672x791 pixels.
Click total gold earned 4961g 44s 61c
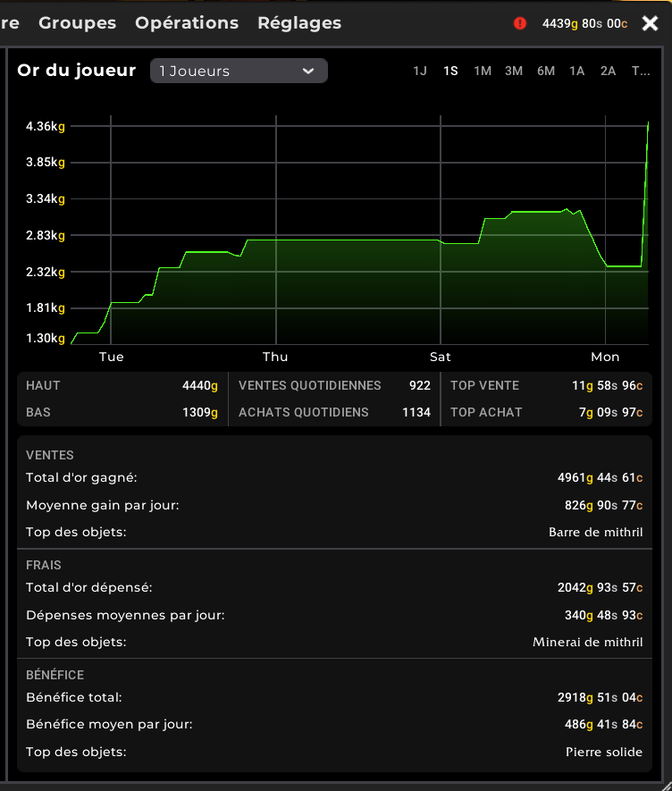click(600, 477)
